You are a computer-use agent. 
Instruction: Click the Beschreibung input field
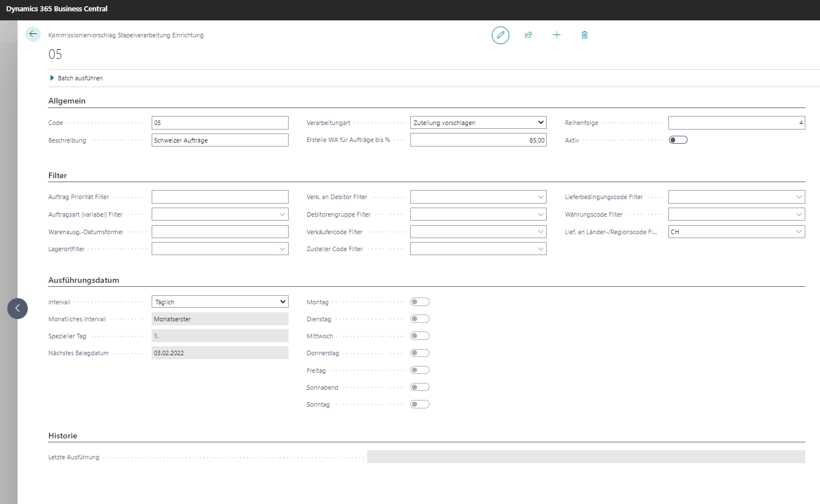220,140
